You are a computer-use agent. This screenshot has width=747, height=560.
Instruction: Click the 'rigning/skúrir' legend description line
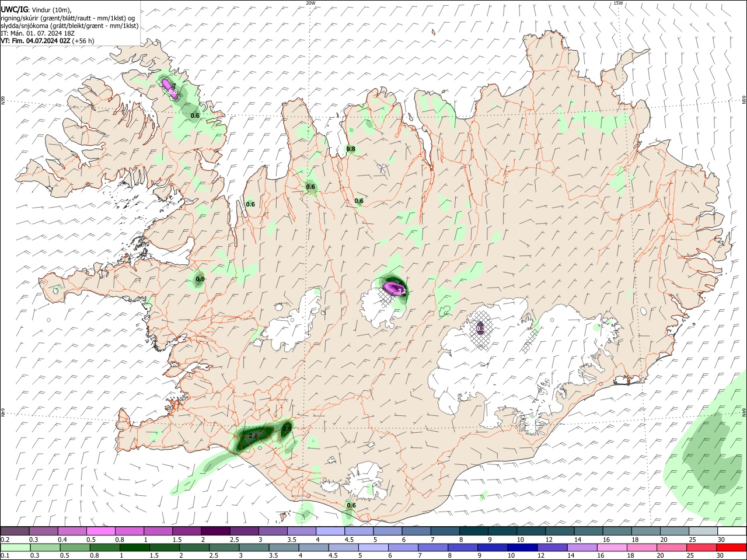point(68,17)
